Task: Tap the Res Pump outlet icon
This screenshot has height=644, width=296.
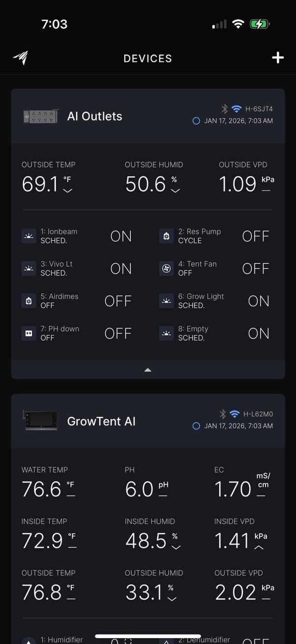Action: [166, 236]
